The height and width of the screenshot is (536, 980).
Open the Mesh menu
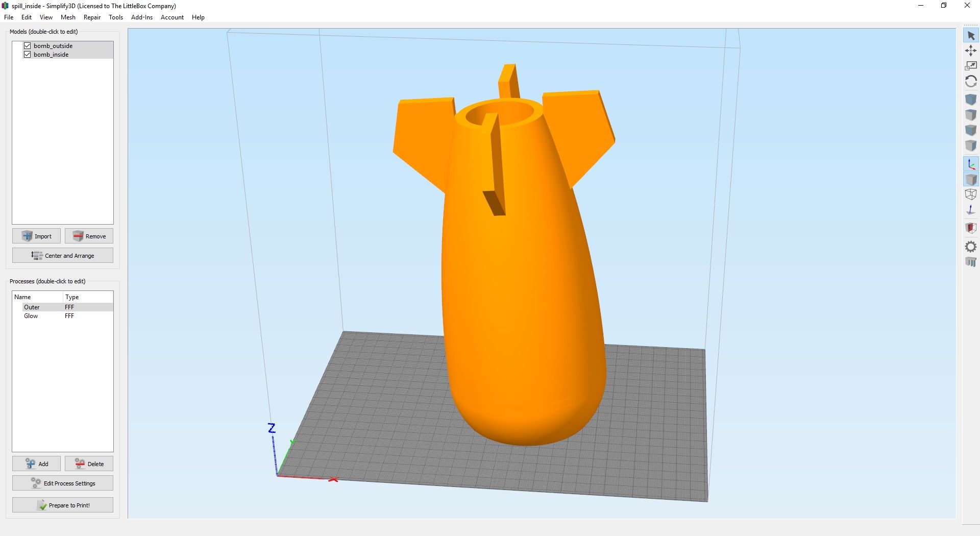coord(68,17)
